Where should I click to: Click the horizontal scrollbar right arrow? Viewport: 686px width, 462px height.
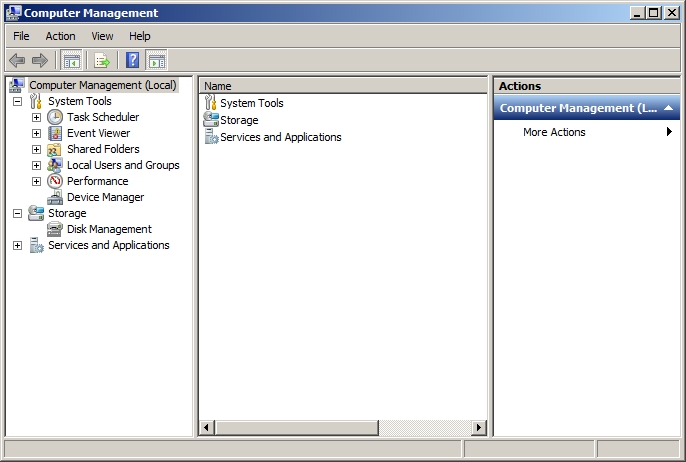478,427
